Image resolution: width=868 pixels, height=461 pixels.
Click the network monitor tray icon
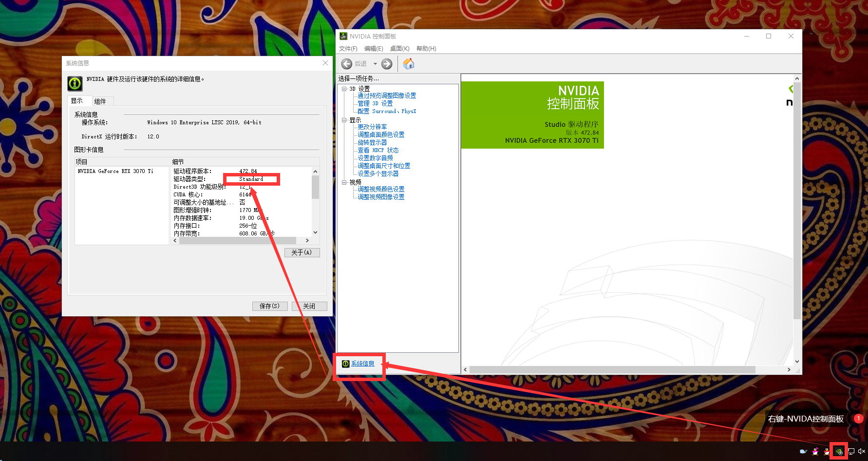[x=851, y=452]
